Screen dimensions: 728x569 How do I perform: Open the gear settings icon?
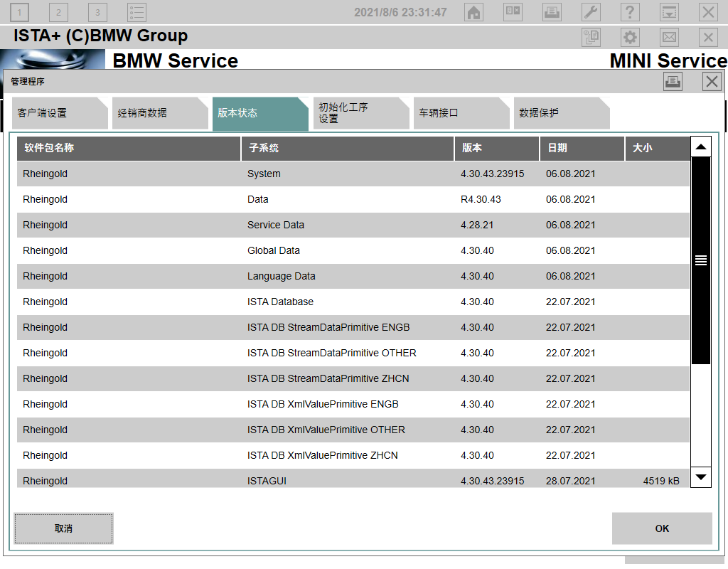630,37
